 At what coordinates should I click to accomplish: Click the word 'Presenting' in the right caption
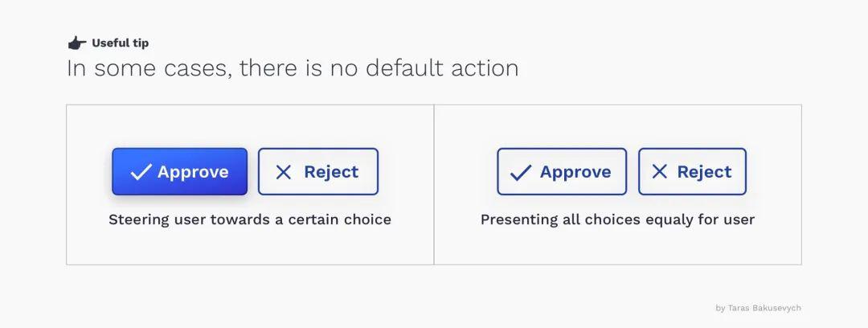511,220
